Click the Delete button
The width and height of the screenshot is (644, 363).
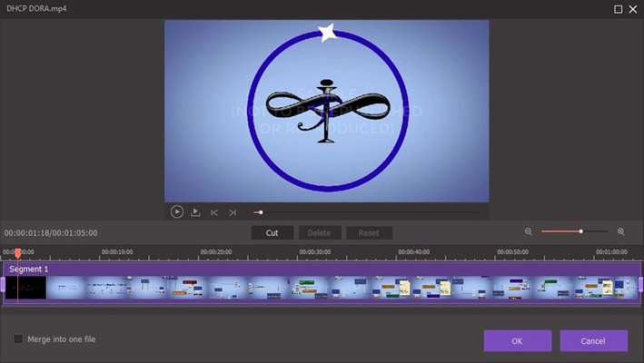click(319, 232)
